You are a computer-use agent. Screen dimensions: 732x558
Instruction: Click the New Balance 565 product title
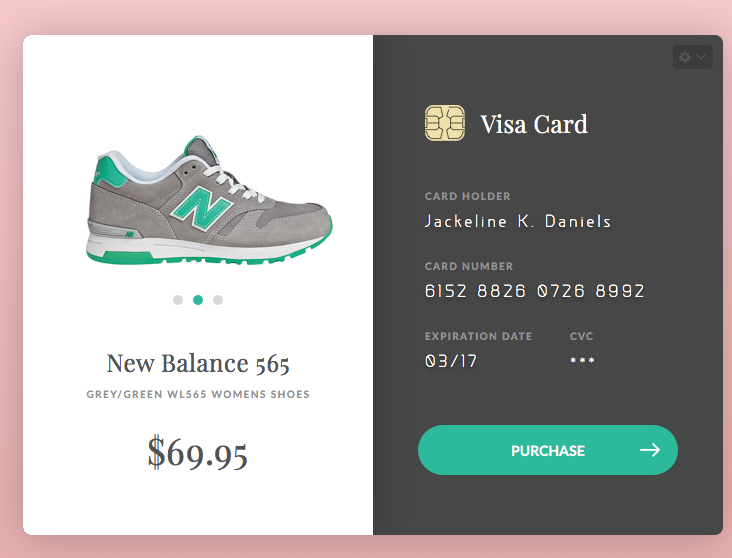point(198,363)
